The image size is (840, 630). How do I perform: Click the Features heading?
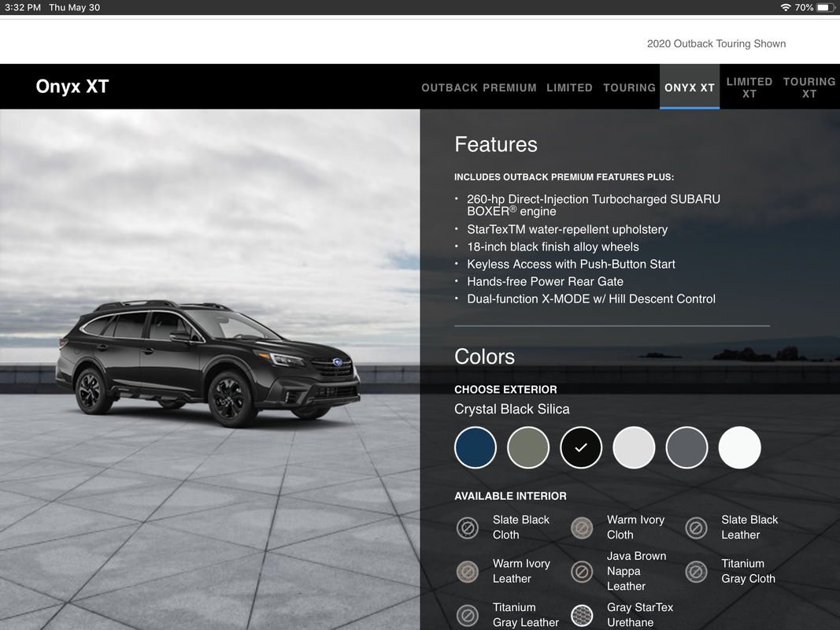coord(495,145)
